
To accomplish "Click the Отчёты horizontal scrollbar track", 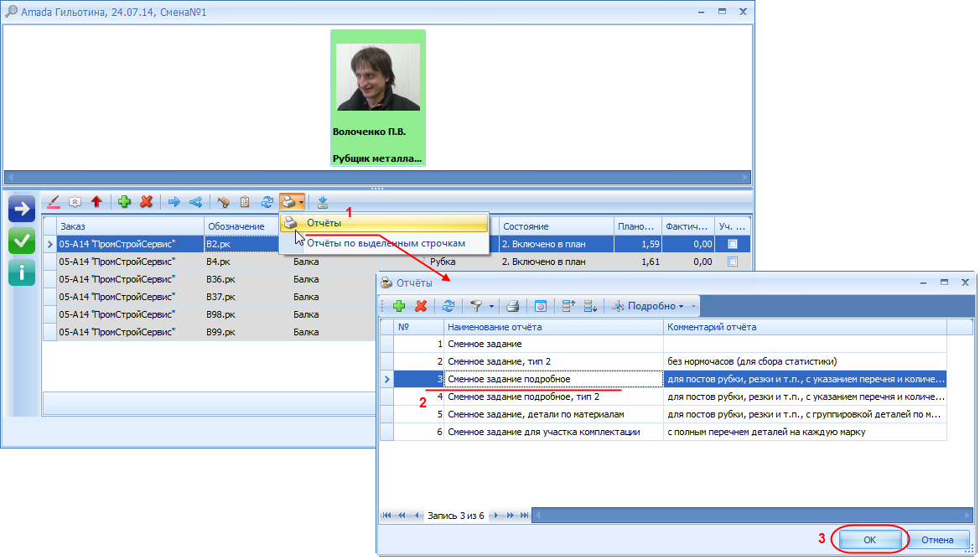I will click(752, 515).
